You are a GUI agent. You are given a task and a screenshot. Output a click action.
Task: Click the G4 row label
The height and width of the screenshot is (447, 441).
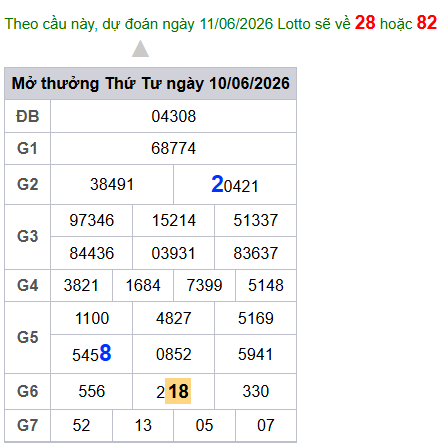28,285
